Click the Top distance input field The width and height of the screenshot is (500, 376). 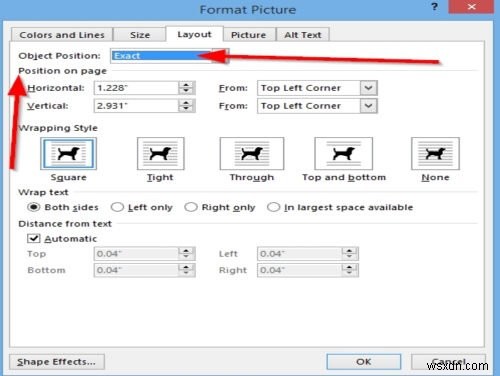137,254
